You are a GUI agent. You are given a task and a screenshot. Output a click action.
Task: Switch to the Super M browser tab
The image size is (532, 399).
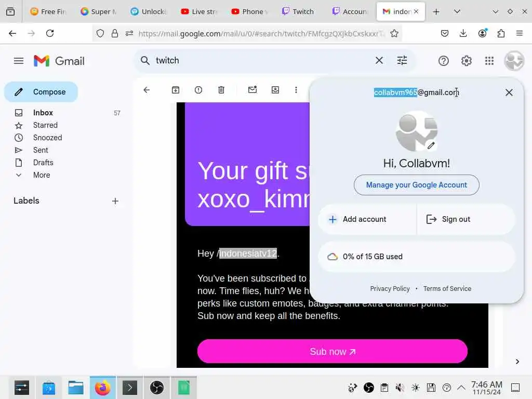coord(98,11)
